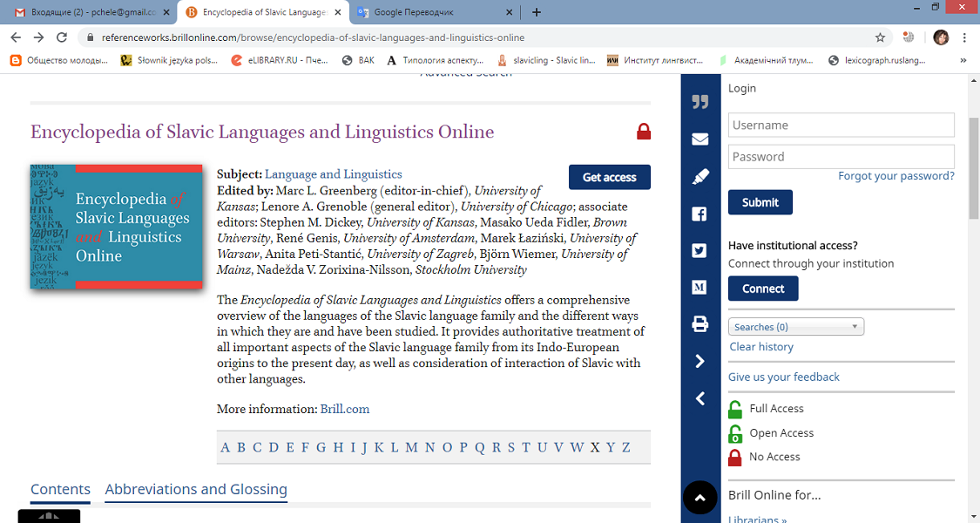
Task: Print the page using the printer icon
Action: tap(700, 324)
